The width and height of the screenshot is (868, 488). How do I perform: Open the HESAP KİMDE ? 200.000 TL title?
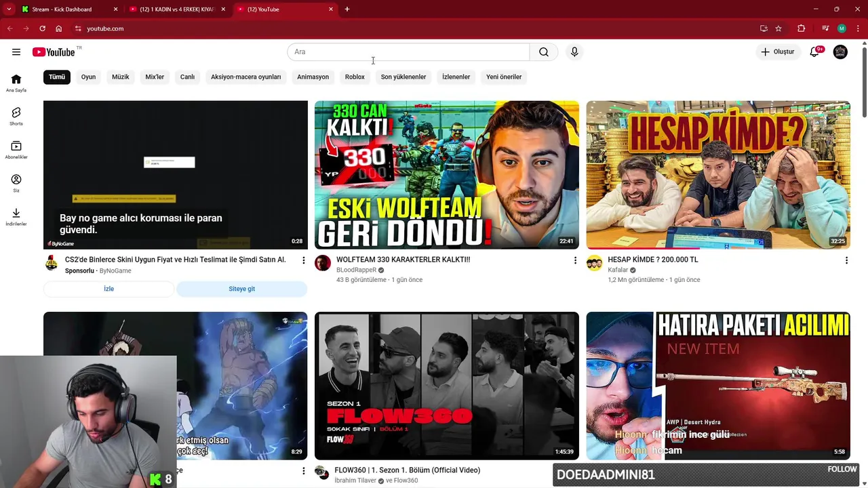652,260
